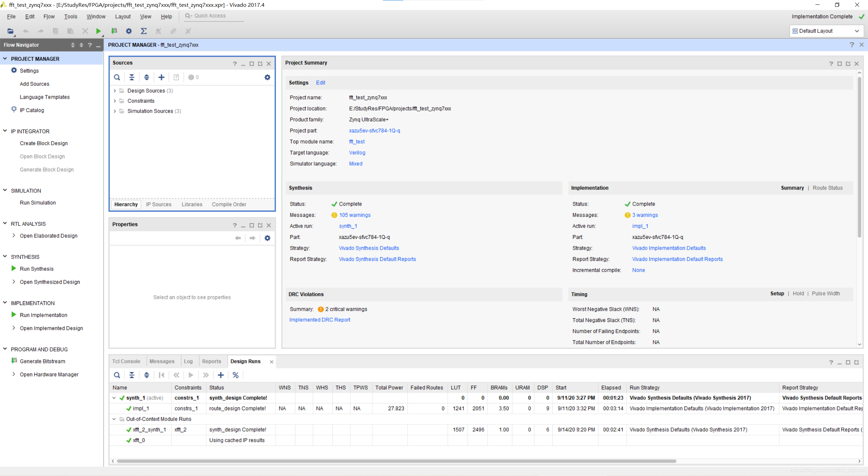Image resolution: width=868 pixels, height=476 pixels.
Task: Open Settings gear in main toolbar
Action: point(129,31)
